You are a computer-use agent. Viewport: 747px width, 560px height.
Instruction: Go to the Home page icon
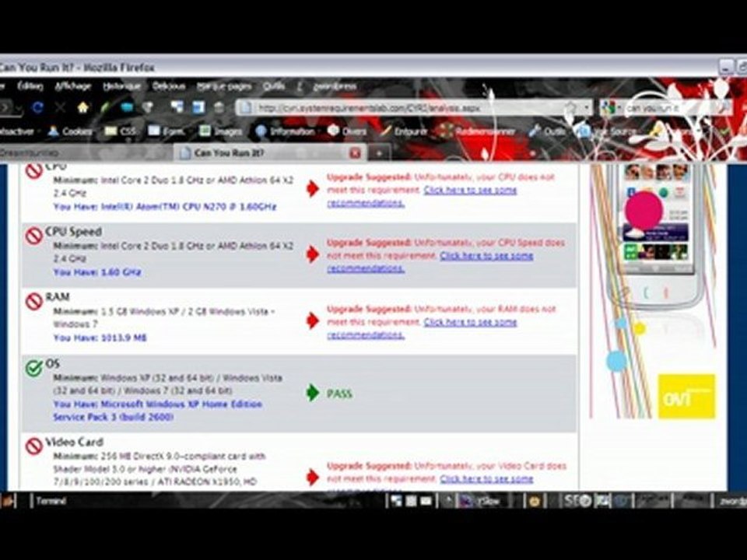[83, 107]
